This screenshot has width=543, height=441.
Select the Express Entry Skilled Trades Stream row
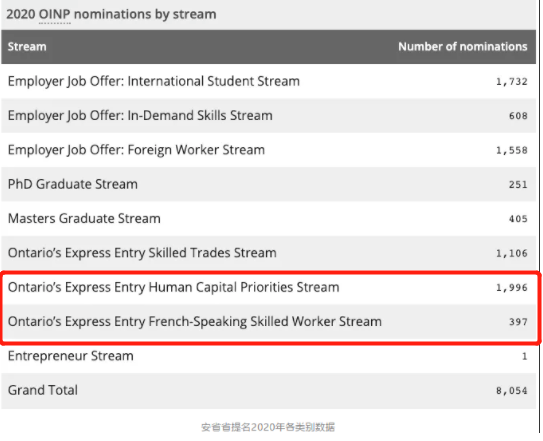pos(268,253)
